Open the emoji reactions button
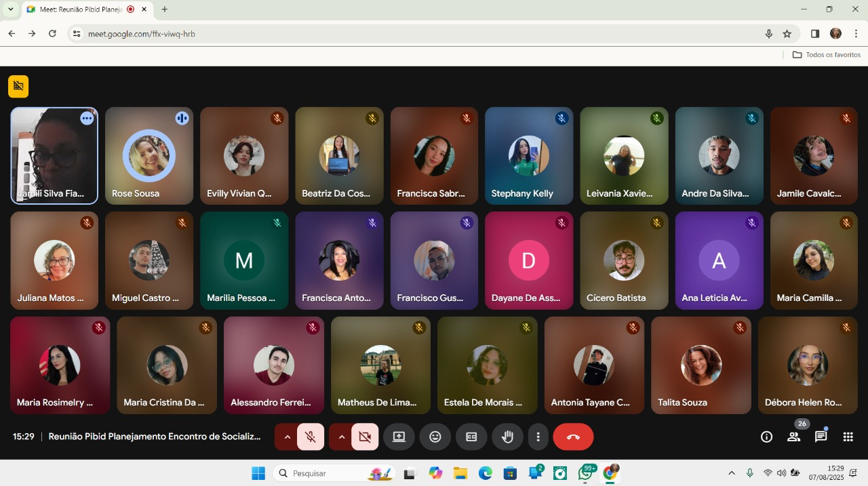868x486 pixels. point(435,437)
